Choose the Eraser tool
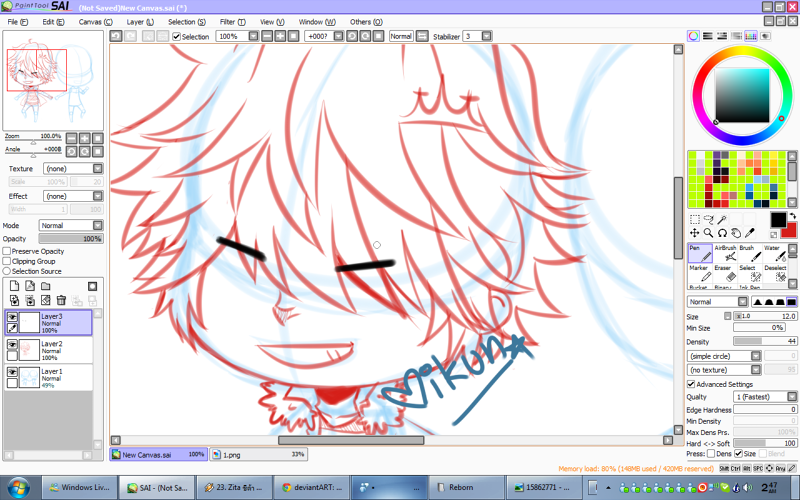 click(725, 273)
